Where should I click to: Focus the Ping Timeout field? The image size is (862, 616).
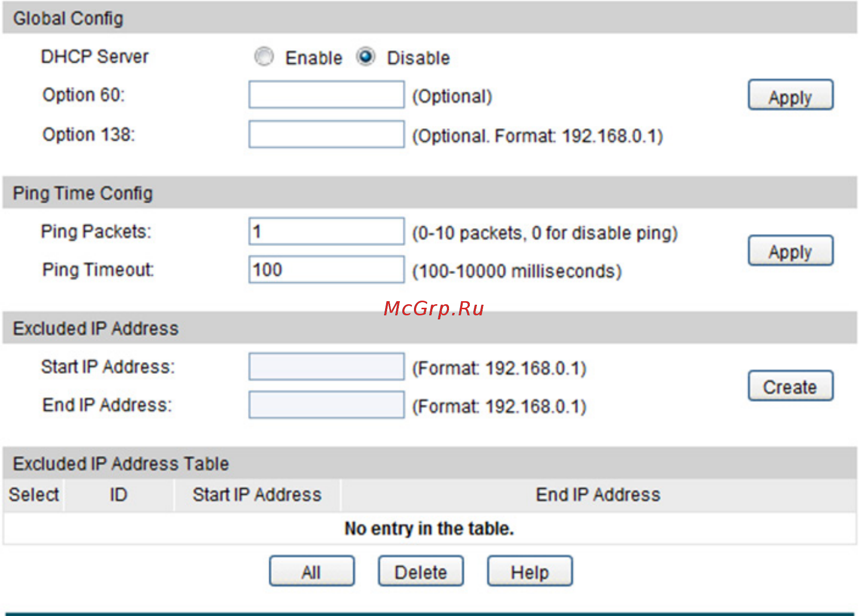click(x=326, y=270)
